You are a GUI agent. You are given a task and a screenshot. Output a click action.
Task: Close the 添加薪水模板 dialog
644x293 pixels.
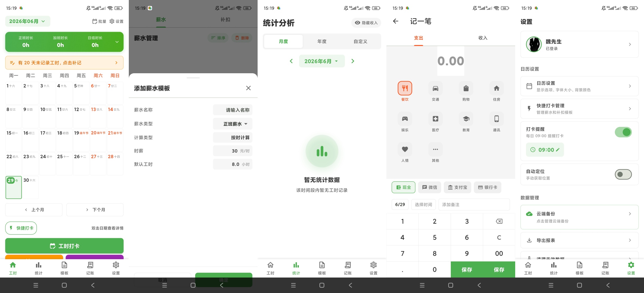248,88
